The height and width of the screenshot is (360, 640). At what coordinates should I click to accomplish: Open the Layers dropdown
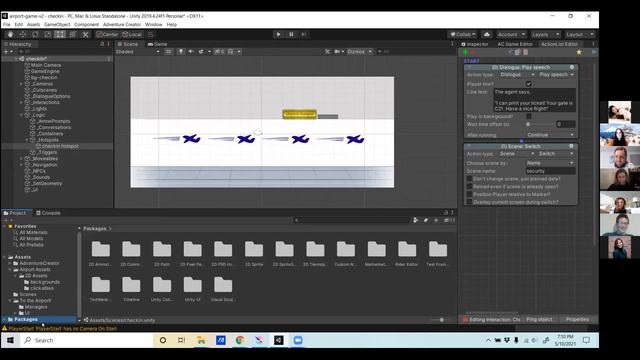(545, 35)
